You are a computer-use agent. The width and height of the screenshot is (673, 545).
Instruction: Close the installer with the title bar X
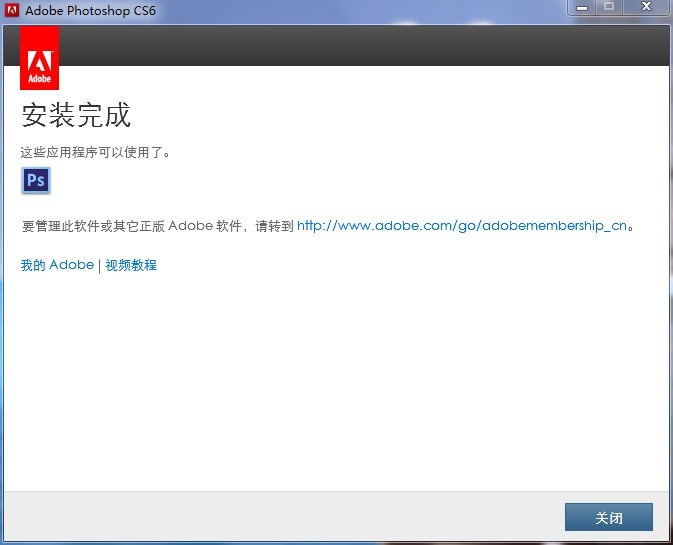pos(646,7)
